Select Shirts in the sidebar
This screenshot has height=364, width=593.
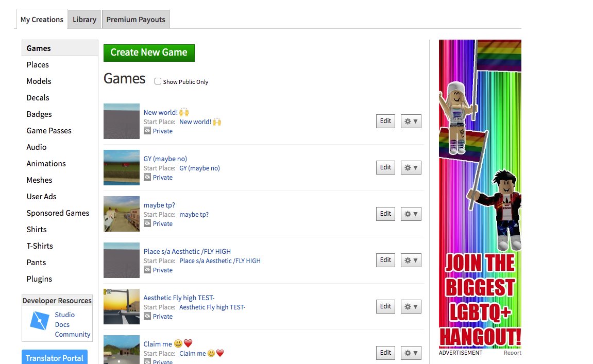pyautogui.click(x=37, y=230)
